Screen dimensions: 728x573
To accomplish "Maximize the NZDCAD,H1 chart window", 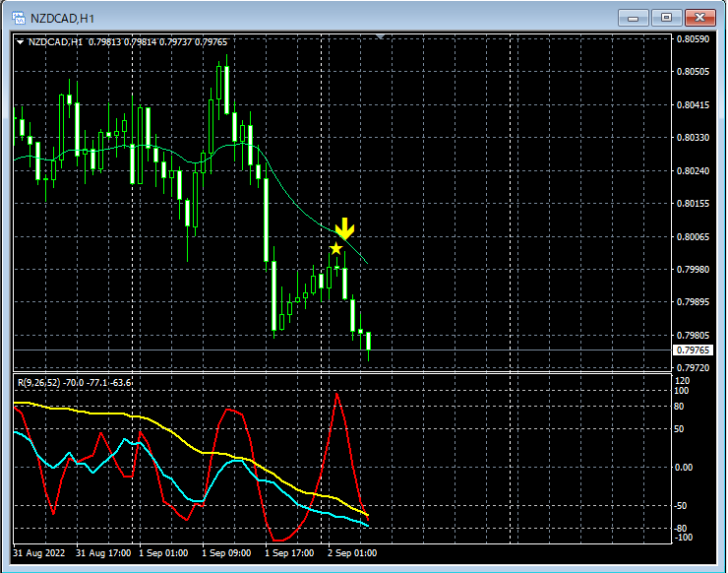I will click(x=666, y=18).
